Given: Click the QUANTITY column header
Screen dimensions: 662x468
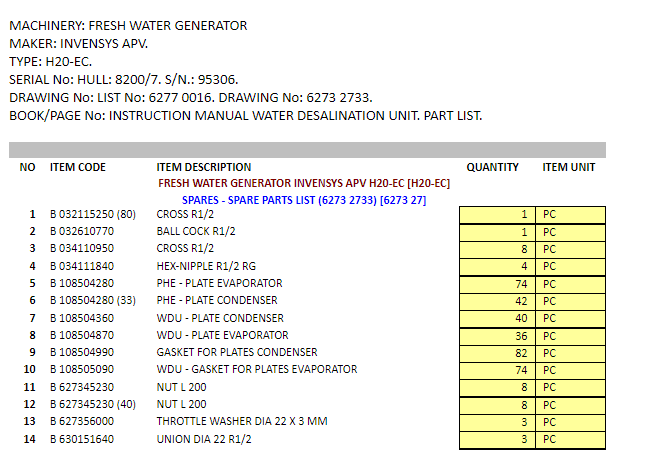Looking at the screenshot, I should (x=492, y=167).
